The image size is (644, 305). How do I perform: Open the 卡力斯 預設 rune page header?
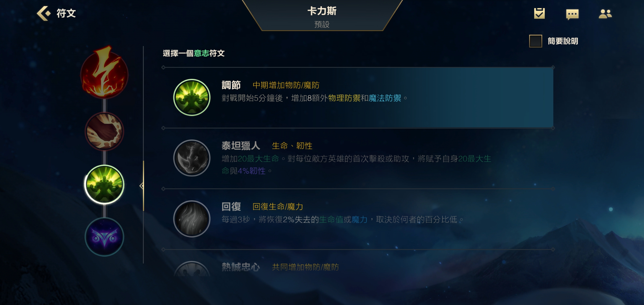[322, 16]
